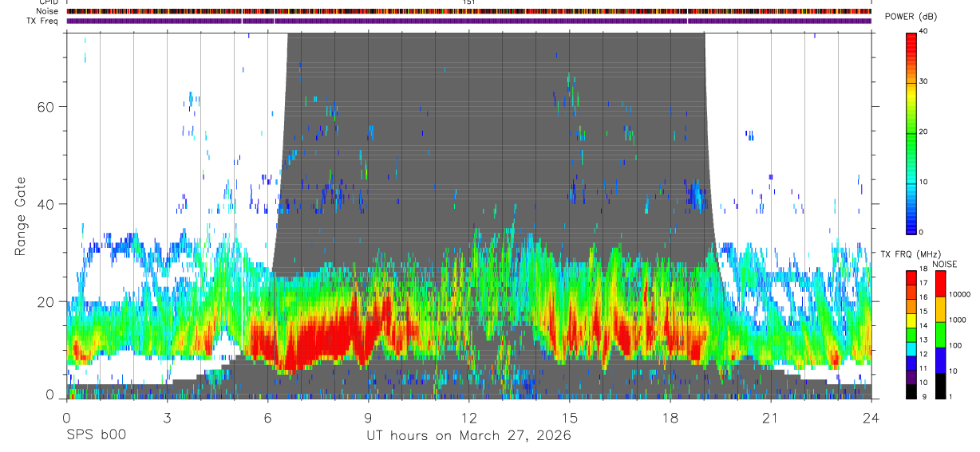Click the noise scale tick label '100'

point(955,345)
